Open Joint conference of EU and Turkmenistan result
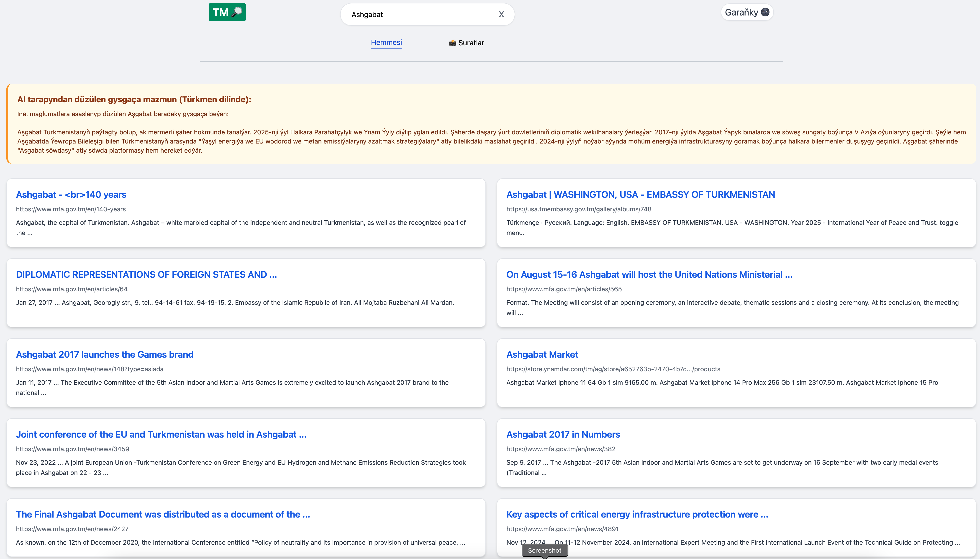Image resolution: width=980 pixels, height=559 pixels. (161, 434)
